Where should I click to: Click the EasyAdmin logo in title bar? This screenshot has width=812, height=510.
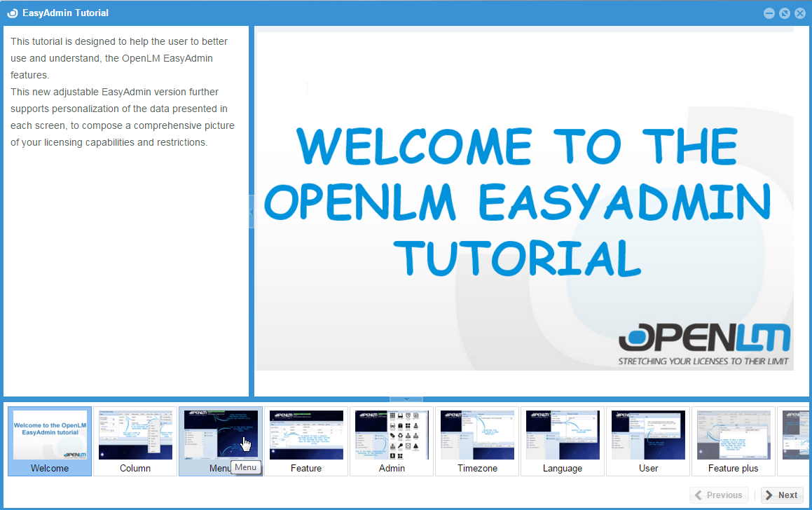tap(12, 13)
